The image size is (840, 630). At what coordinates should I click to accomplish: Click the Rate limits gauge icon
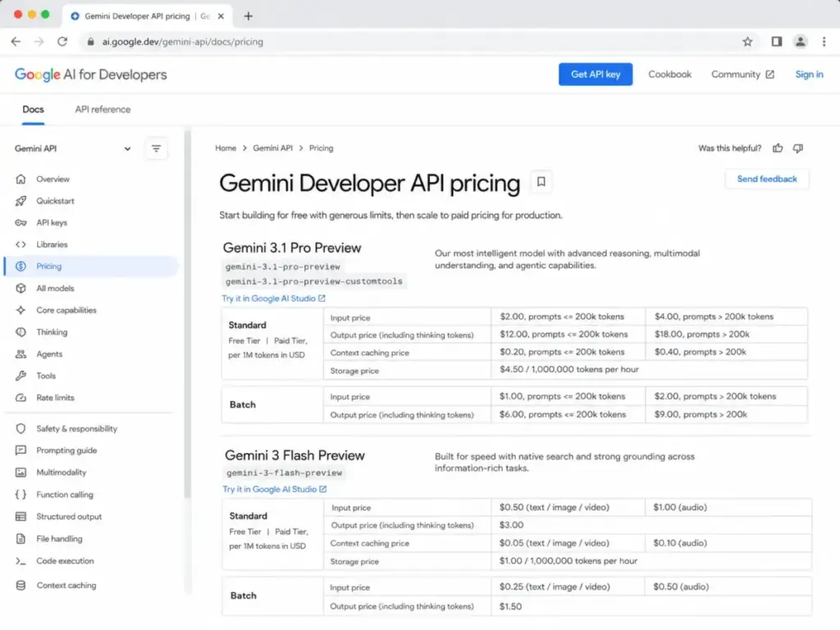coord(21,398)
